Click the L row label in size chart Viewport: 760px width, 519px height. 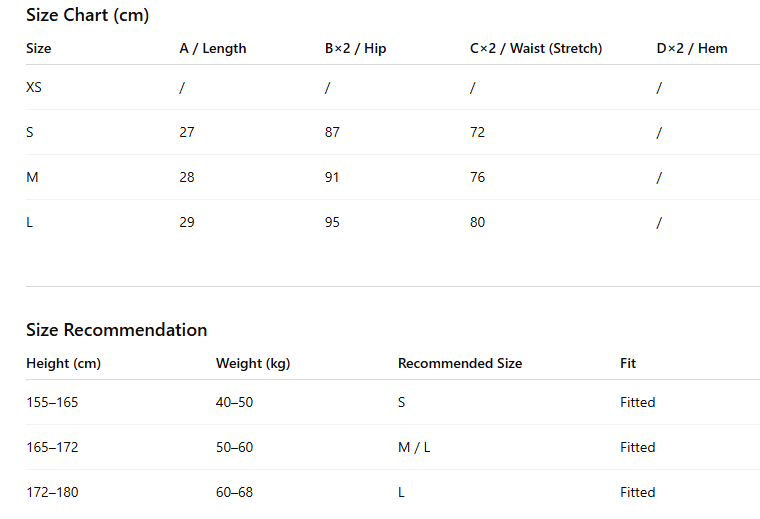29,222
